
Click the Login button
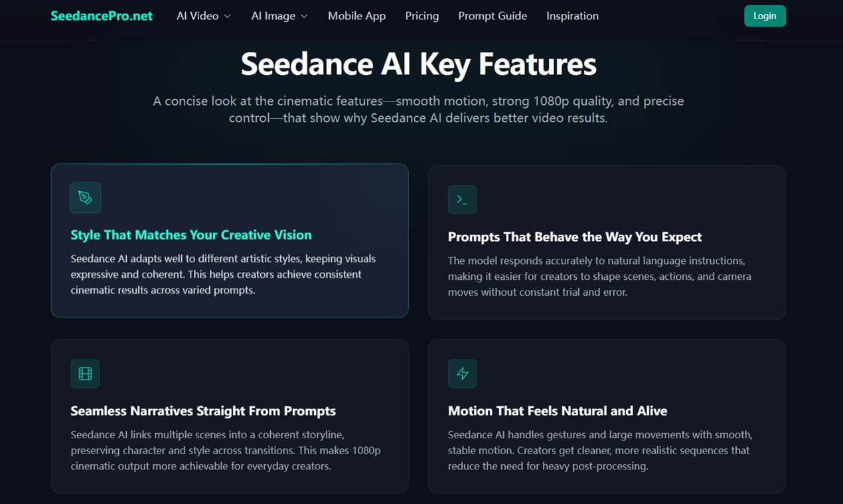(x=765, y=16)
